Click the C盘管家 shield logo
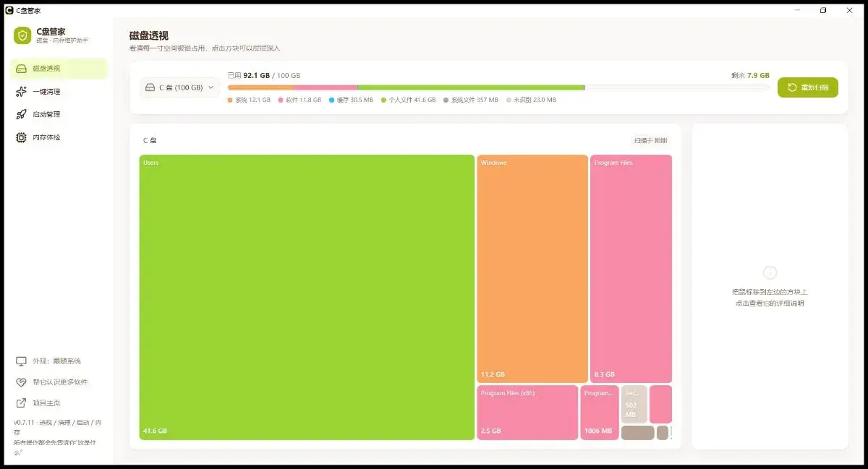 pyautogui.click(x=22, y=35)
